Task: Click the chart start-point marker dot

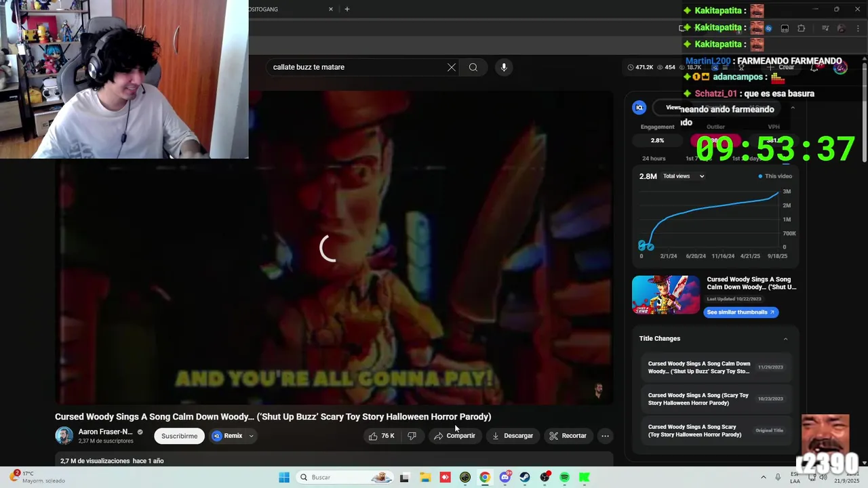Action: [x=642, y=245]
